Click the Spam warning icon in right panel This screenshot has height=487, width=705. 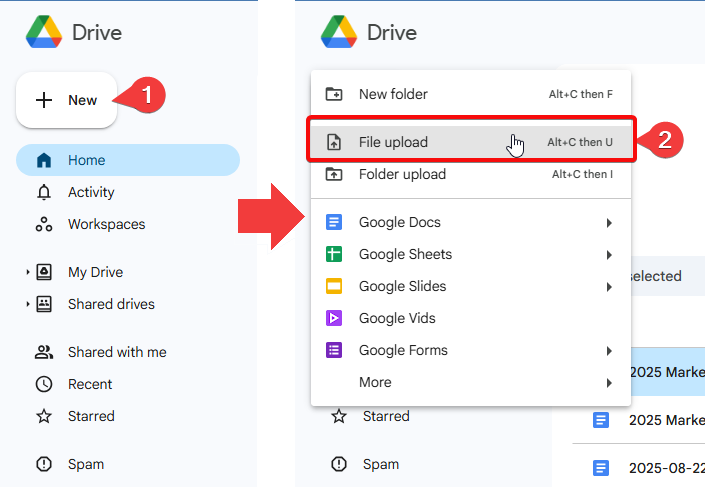click(x=339, y=464)
